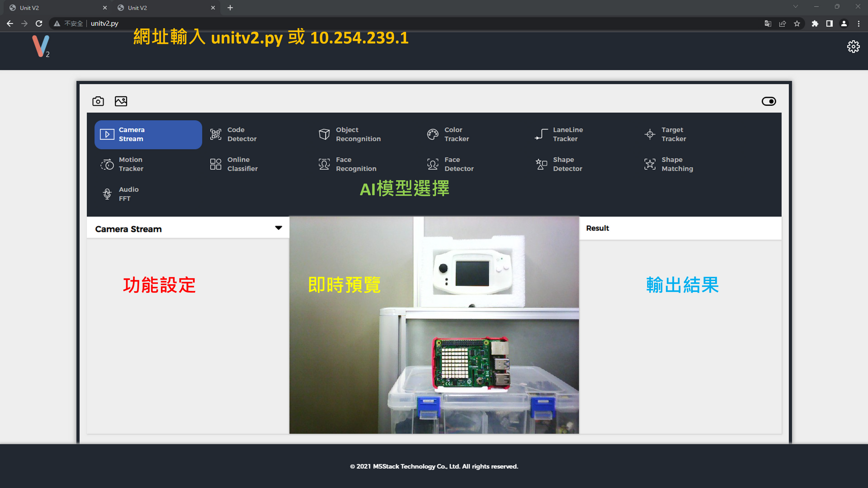Click the image gallery button
This screenshot has width=868, height=488.
(121, 101)
